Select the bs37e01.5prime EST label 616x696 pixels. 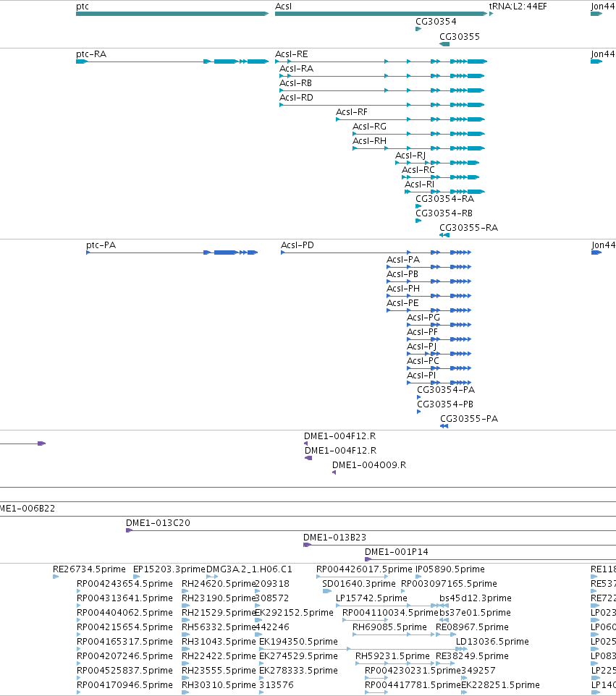pyautogui.click(x=475, y=613)
